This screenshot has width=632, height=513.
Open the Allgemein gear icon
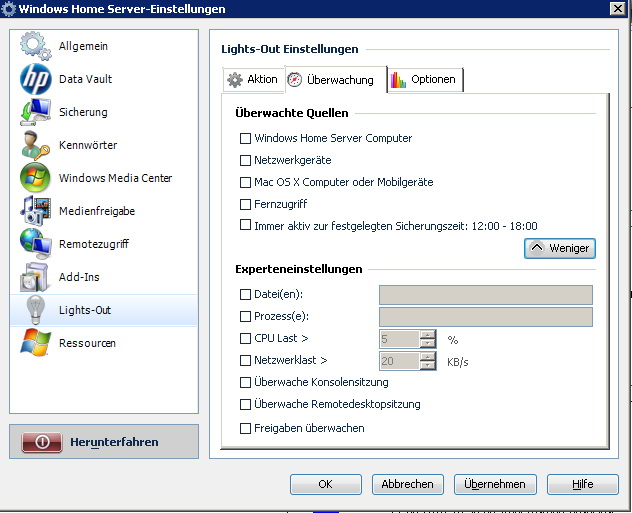(x=35, y=46)
